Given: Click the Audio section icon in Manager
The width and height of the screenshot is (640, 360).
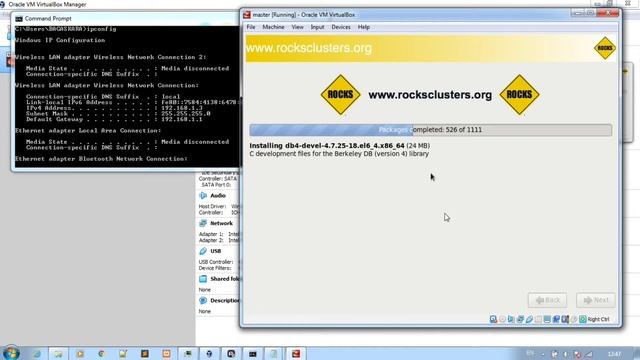Looking at the screenshot, I should tap(203, 196).
